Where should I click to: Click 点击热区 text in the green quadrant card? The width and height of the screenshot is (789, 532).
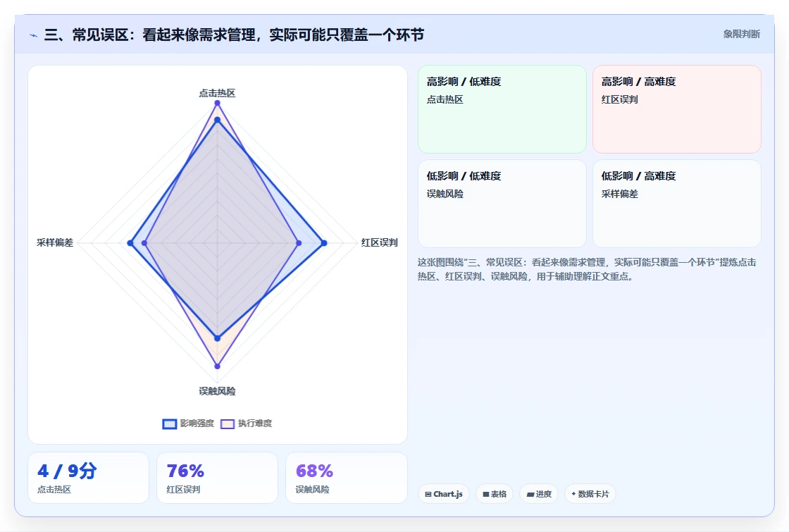pos(445,99)
